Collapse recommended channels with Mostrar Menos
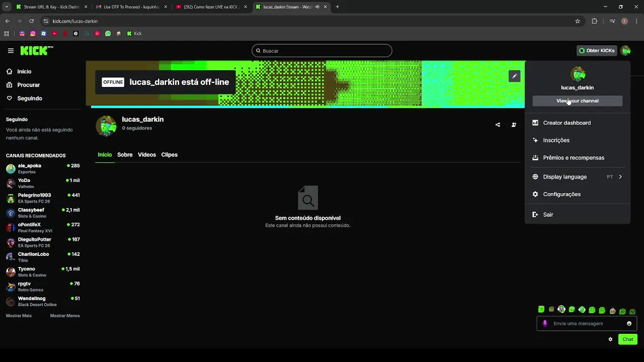 pos(65,316)
